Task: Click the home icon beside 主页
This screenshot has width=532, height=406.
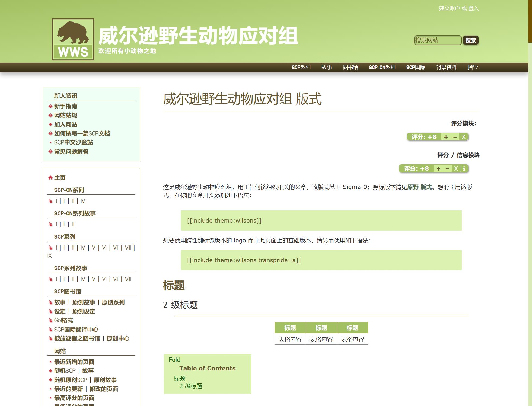Action: pyautogui.click(x=50, y=178)
